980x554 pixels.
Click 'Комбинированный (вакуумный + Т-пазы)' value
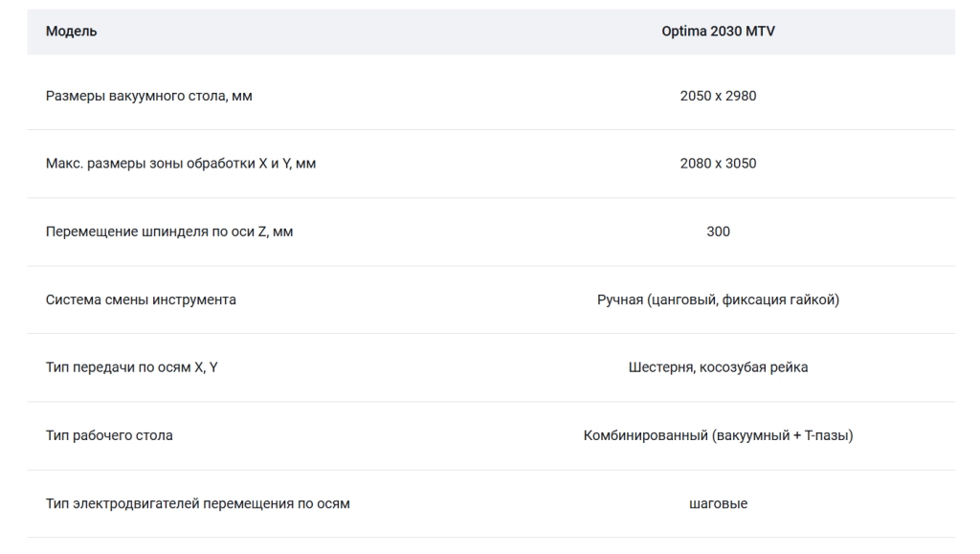point(718,435)
